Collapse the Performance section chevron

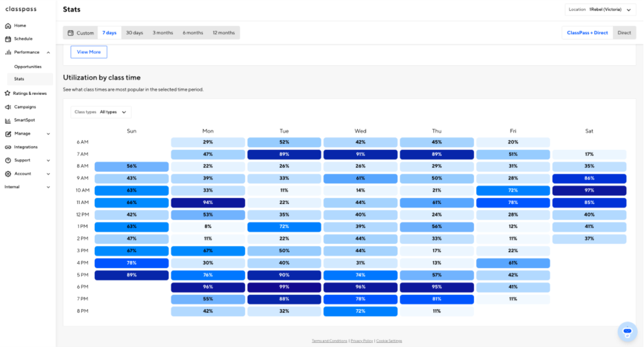coord(48,52)
